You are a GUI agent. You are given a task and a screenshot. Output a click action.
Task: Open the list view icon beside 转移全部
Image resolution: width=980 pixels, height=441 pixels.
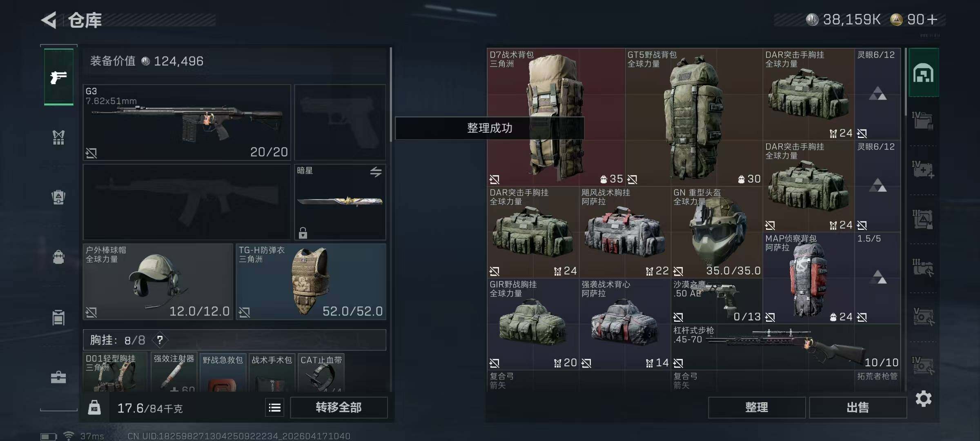tap(274, 408)
